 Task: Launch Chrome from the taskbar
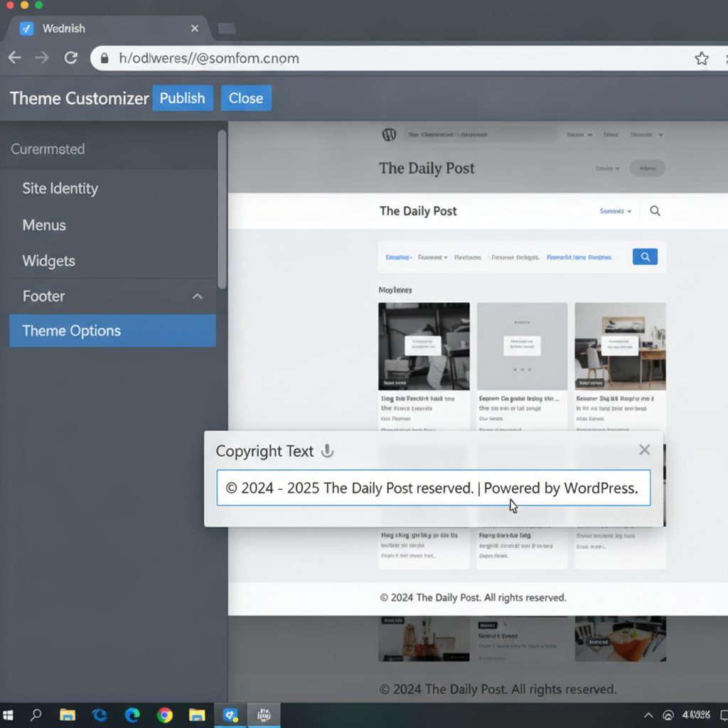(x=164, y=715)
